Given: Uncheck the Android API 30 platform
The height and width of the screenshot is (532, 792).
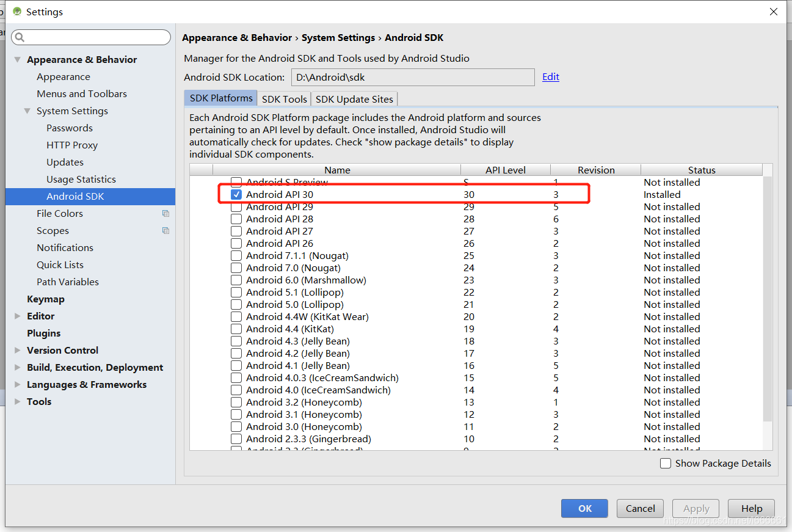Looking at the screenshot, I should [236, 194].
